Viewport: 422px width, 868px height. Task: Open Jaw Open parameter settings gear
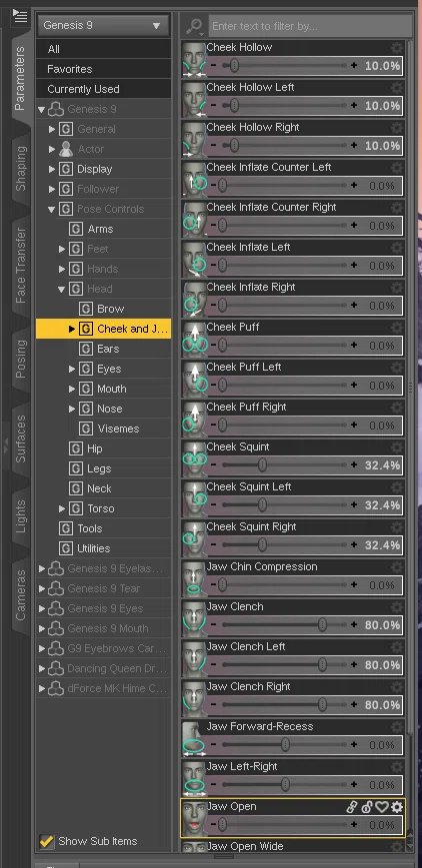396,807
